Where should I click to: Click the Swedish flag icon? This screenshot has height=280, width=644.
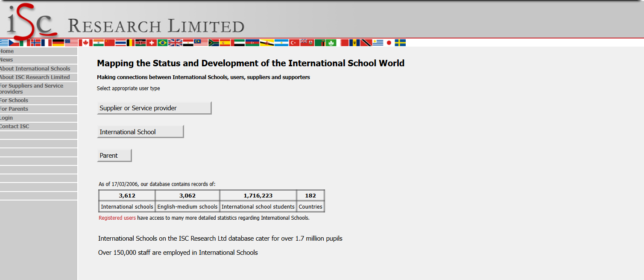(x=400, y=43)
